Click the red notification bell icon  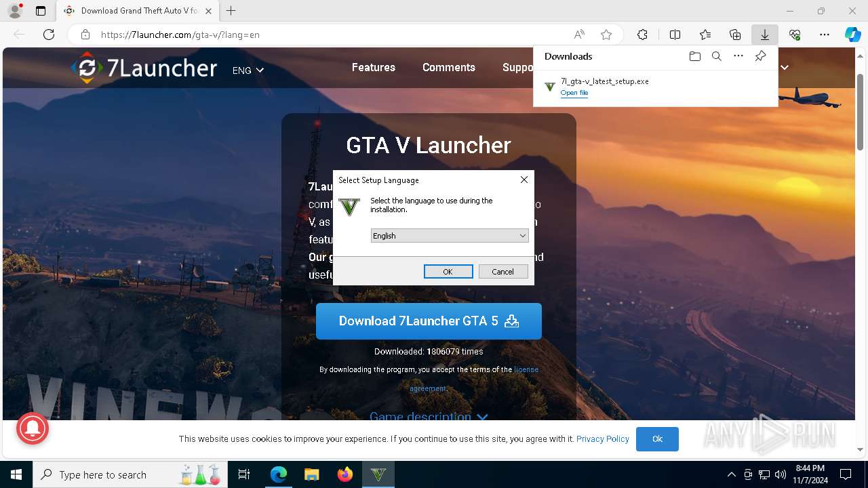[33, 428]
